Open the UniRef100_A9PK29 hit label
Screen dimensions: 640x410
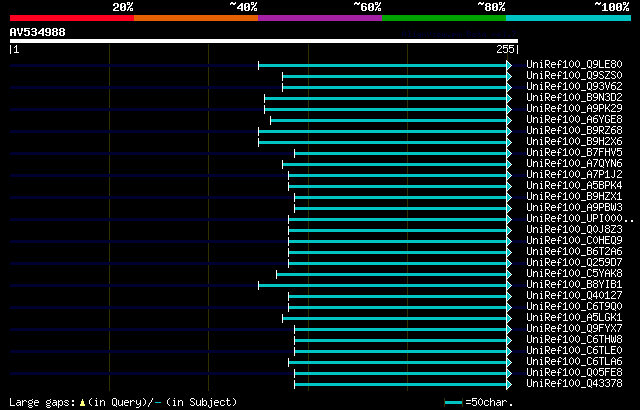click(x=574, y=109)
